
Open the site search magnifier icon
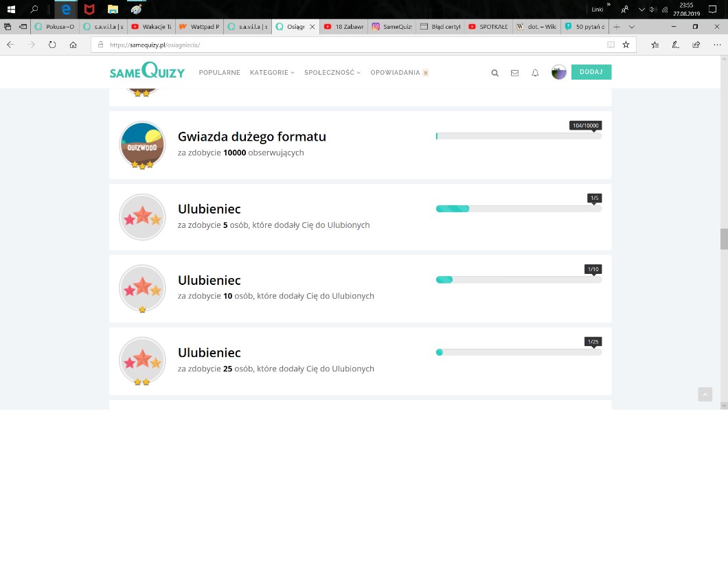click(x=494, y=73)
